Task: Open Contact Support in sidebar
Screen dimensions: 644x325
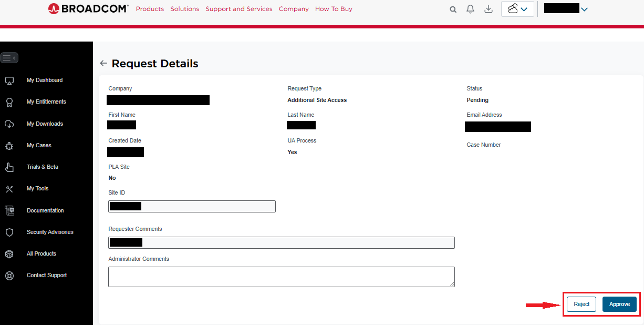Action: [x=46, y=276]
